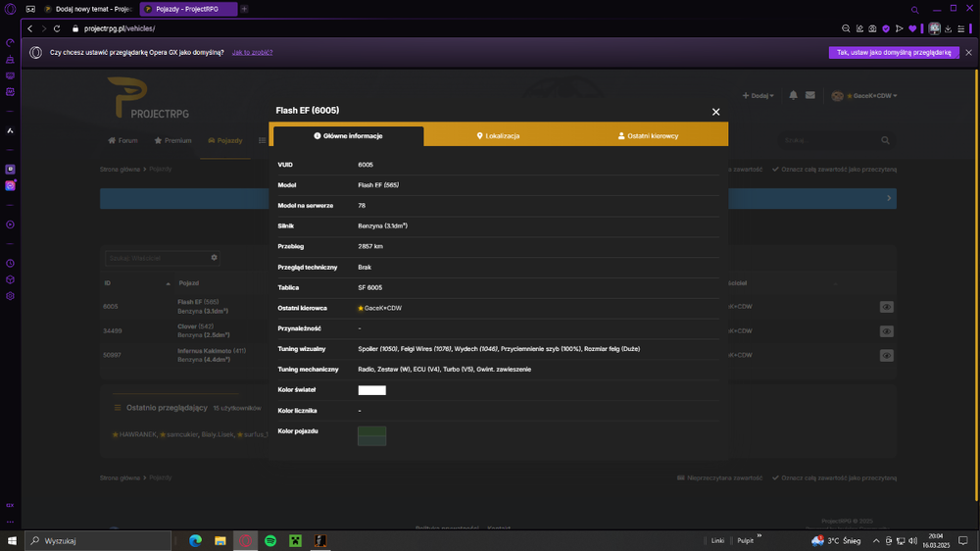Open the notifications bell
Screen dimensions: 980x551
(793, 96)
